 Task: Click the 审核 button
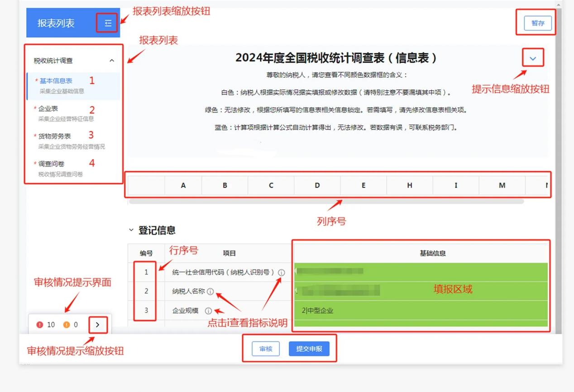pos(266,349)
